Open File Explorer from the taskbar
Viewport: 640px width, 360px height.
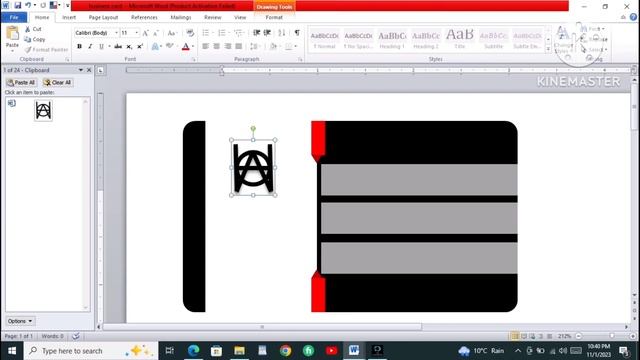pyautogui.click(x=239, y=351)
